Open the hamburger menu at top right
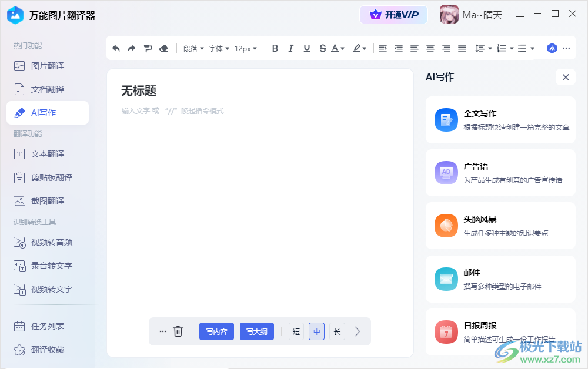 [x=520, y=13]
